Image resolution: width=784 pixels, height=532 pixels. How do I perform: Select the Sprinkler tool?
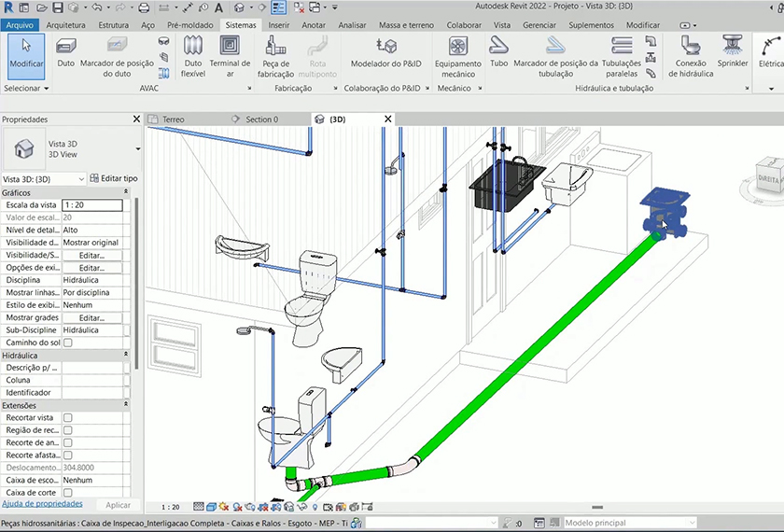click(733, 52)
